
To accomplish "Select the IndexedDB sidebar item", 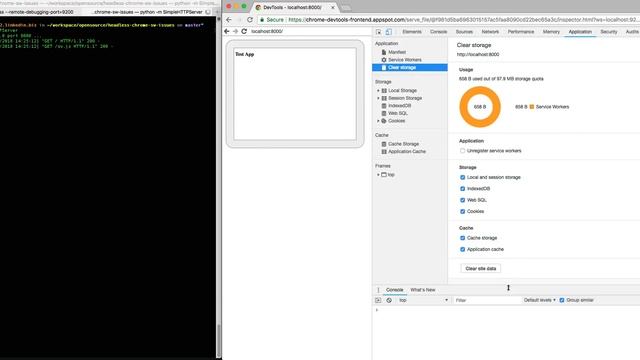I will (399, 106).
